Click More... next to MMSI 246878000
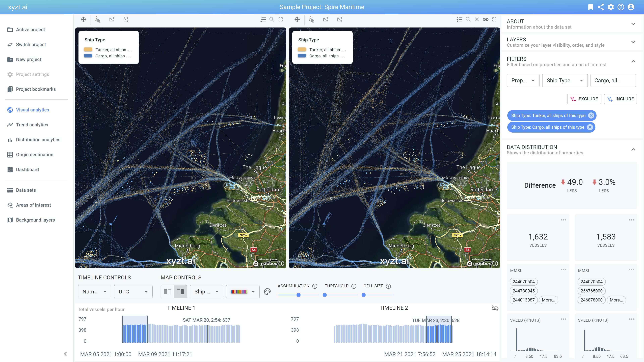The image size is (644, 362). pos(616,300)
